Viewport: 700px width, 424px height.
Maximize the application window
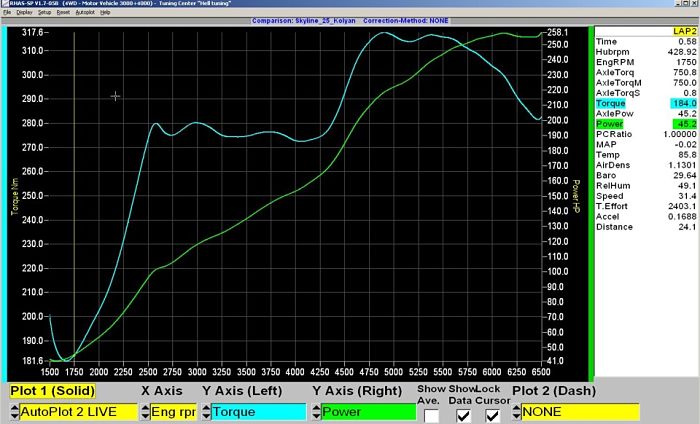[686, 3]
